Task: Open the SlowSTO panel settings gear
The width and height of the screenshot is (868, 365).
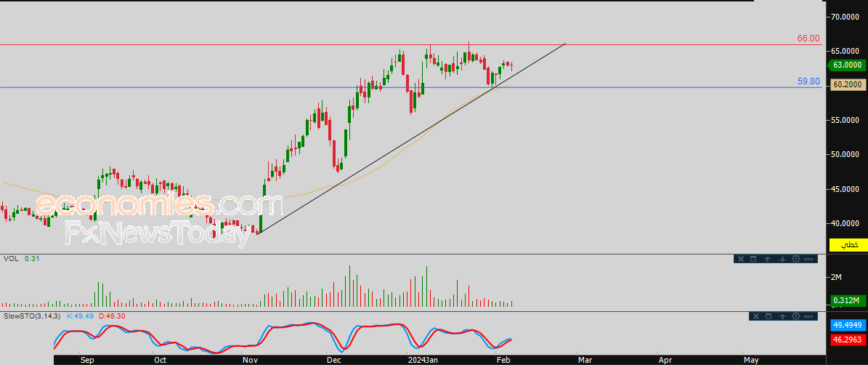Action: click(x=796, y=316)
